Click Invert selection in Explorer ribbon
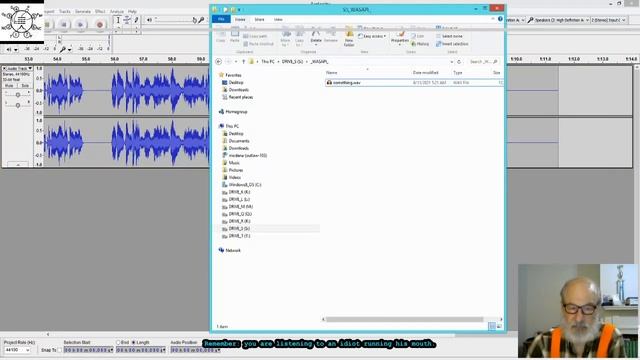The image size is (640, 360). click(x=452, y=44)
